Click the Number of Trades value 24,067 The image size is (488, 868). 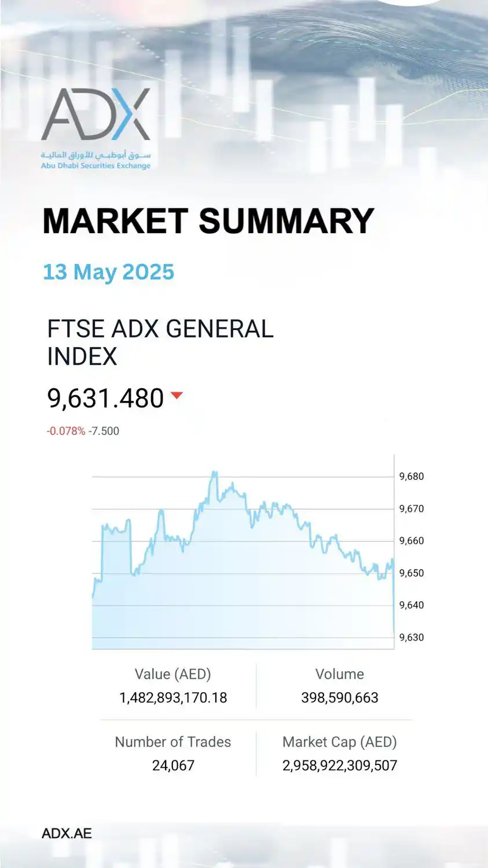(173, 766)
